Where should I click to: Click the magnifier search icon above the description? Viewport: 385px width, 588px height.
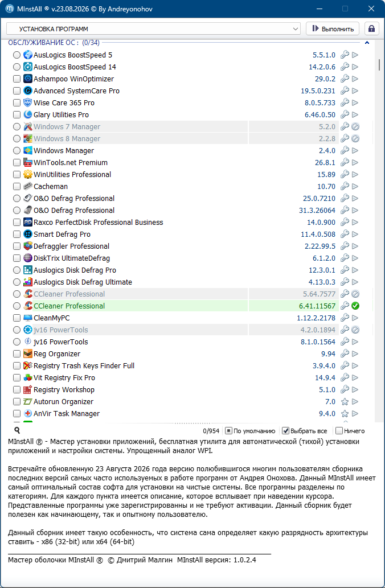17,430
